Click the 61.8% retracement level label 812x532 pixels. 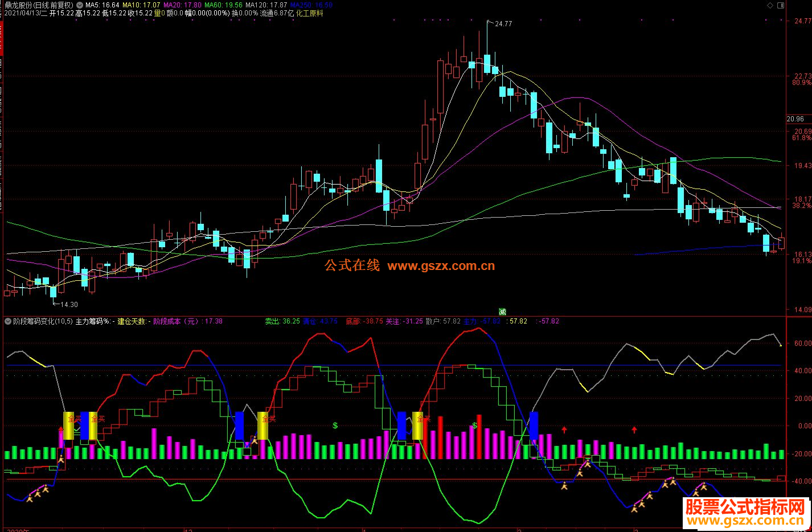tap(802, 138)
